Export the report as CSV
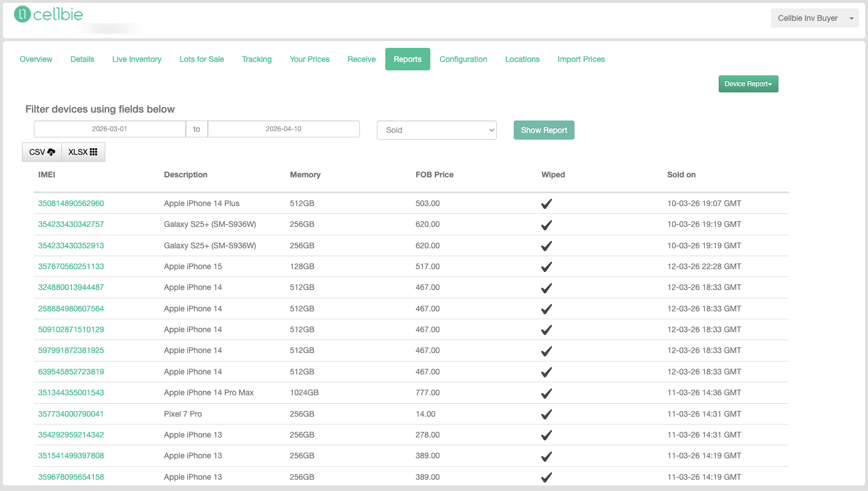This screenshot has height=491, width=868. [42, 152]
